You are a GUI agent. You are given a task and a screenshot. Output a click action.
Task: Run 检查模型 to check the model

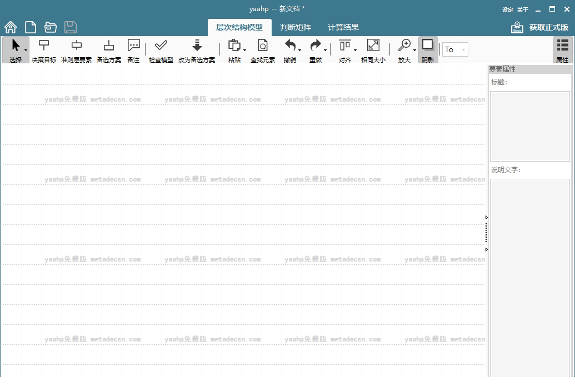(161, 50)
